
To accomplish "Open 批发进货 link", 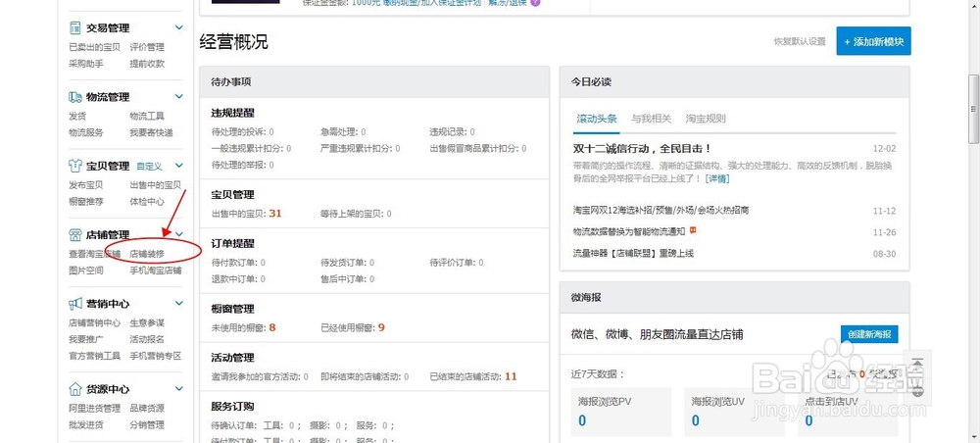I will tap(86, 425).
